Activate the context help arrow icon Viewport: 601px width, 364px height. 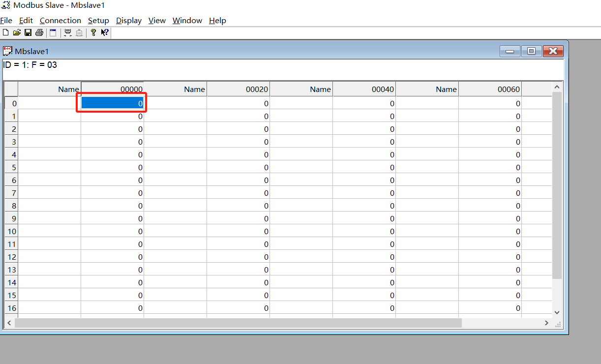(104, 32)
